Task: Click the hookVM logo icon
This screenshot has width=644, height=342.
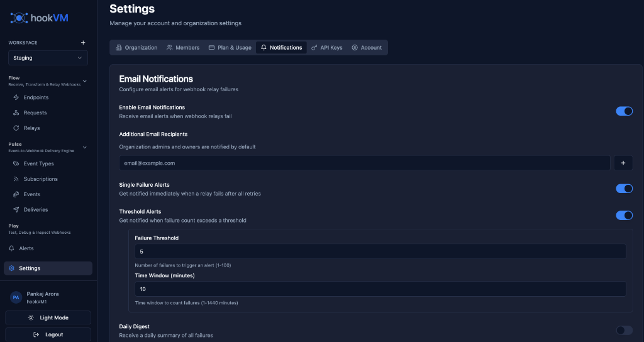Action: (19, 18)
